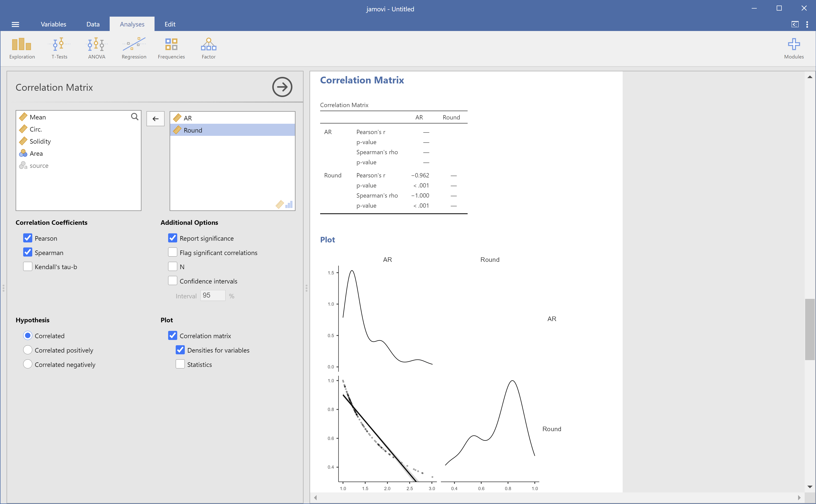Open the Exploration analyses menu
816x504 pixels.
coord(22,49)
